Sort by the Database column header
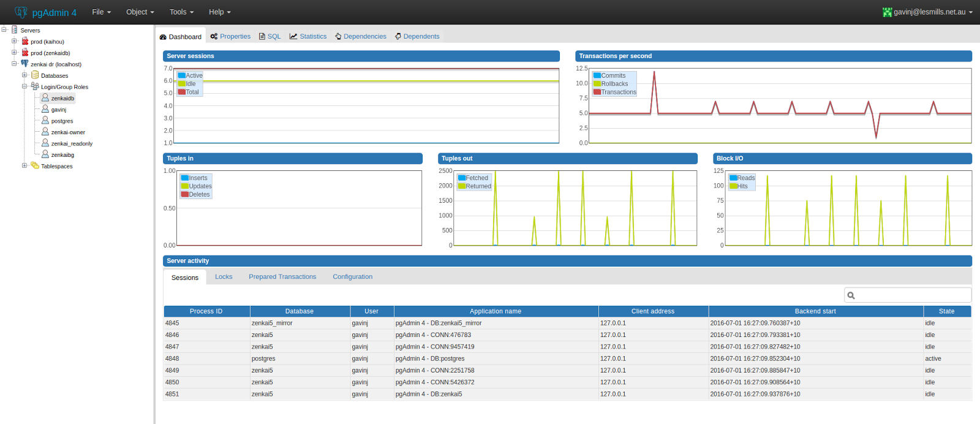980x424 pixels. 300,311
